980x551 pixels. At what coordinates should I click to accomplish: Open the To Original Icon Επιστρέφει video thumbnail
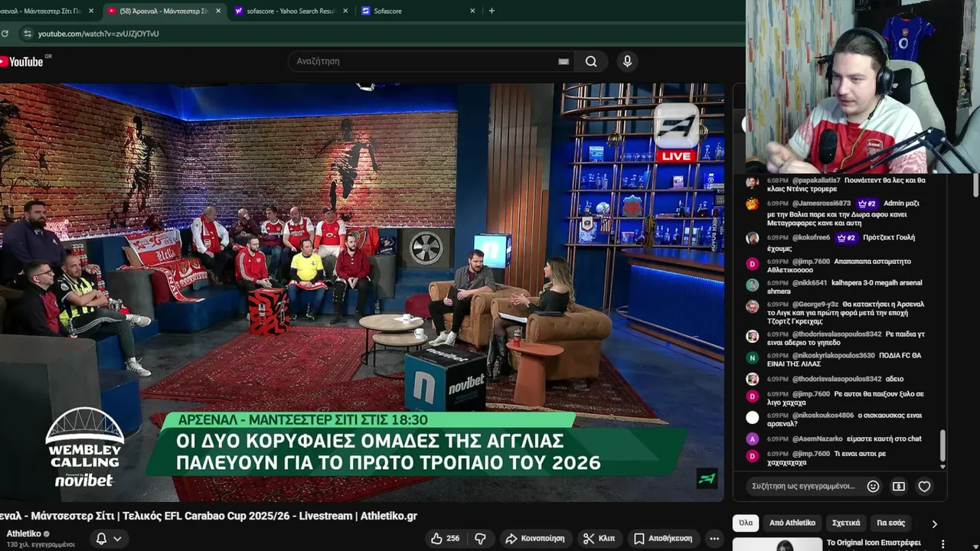click(x=777, y=544)
